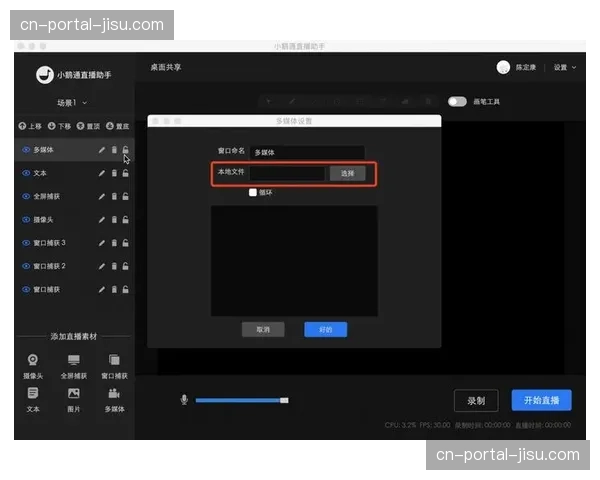Expand the 设置 settings dropdown
This screenshot has width=600, height=480.
565,68
